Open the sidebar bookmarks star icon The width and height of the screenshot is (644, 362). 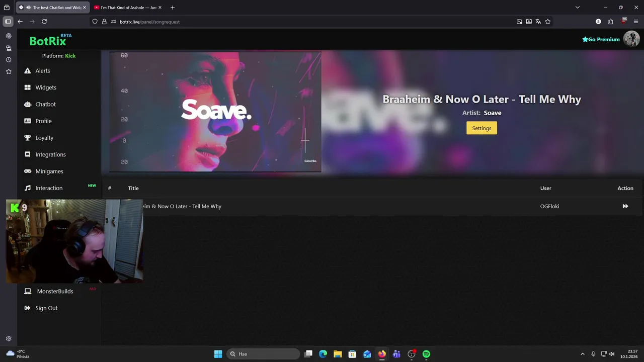pyautogui.click(x=9, y=71)
